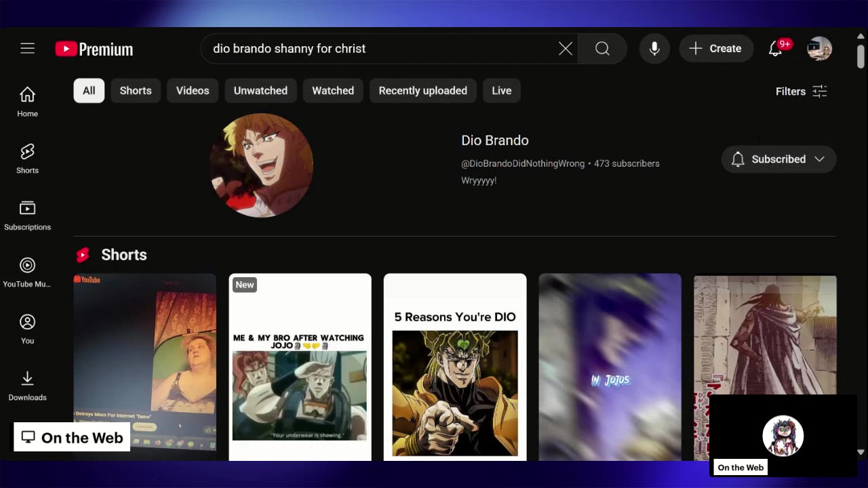
Task: Open the Create menu
Action: coord(716,49)
